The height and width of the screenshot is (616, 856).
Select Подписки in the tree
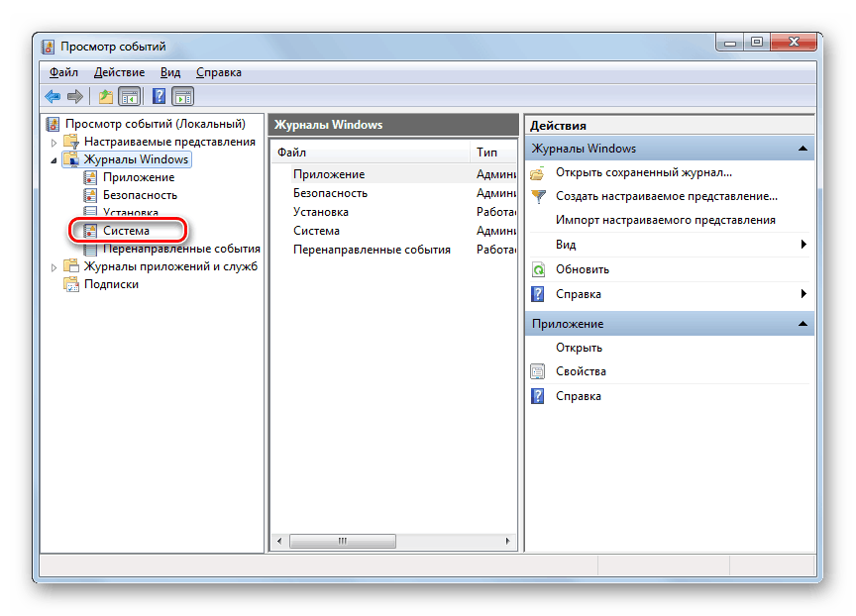point(111,284)
